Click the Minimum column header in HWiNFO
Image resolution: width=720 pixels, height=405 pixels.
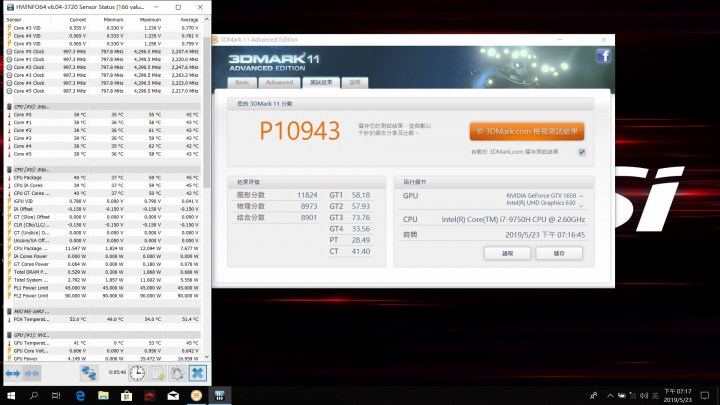[x=106, y=20]
